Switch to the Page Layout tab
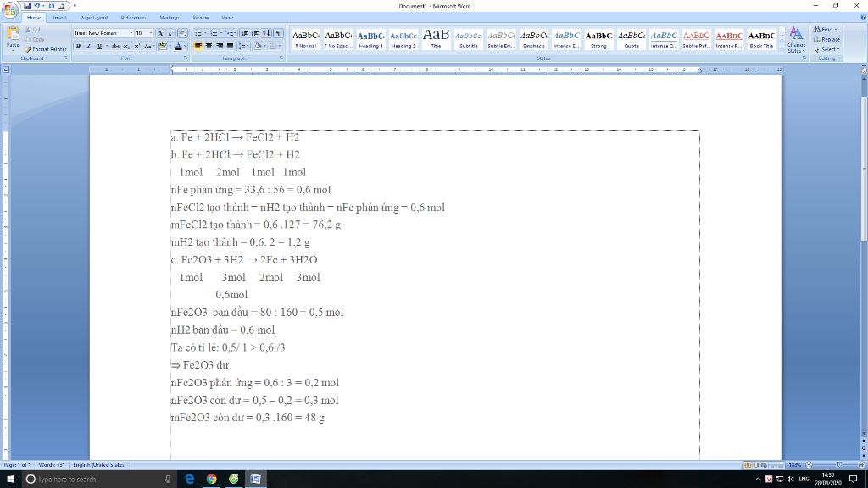868x488 pixels. tap(93, 18)
